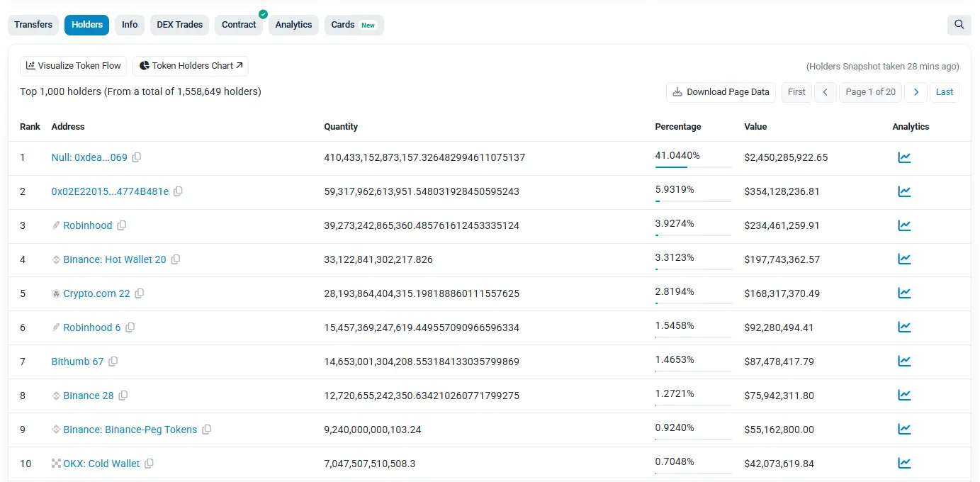View analytics for Crypto.com 22 holder
980x482 pixels.
point(904,293)
